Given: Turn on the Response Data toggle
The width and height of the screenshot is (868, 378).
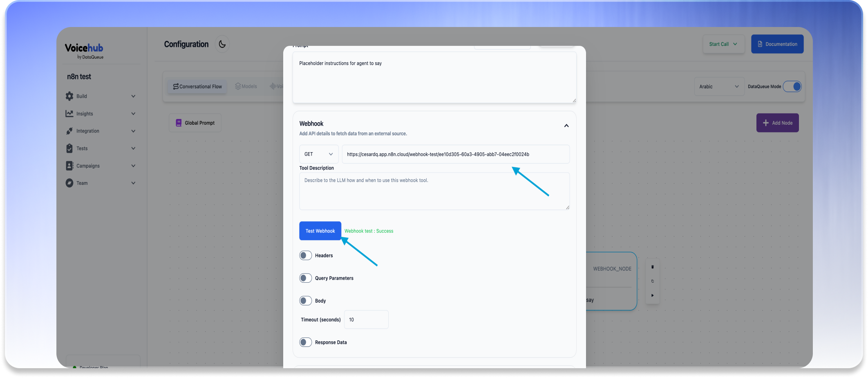Looking at the screenshot, I should pos(306,342).
